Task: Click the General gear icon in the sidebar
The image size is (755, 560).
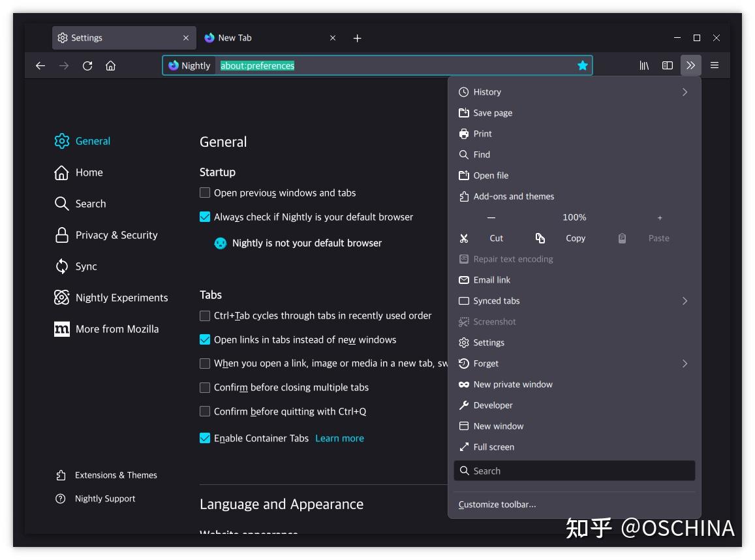Action: (61, 141)
